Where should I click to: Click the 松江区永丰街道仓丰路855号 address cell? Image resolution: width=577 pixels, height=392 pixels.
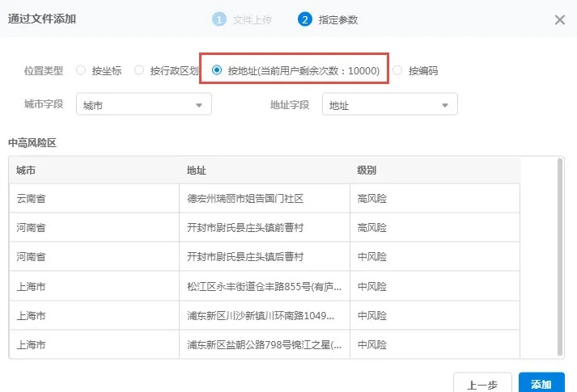263,285
